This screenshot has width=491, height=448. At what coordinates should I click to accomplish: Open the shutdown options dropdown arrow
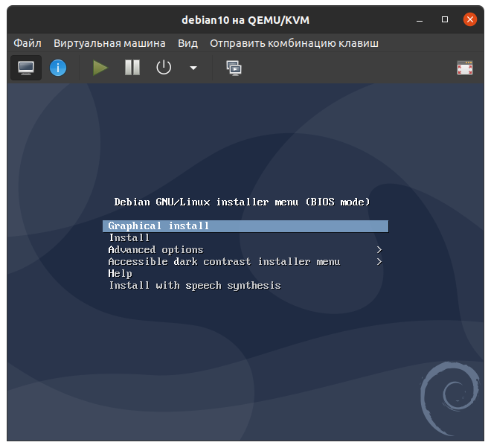pos(193,68)
